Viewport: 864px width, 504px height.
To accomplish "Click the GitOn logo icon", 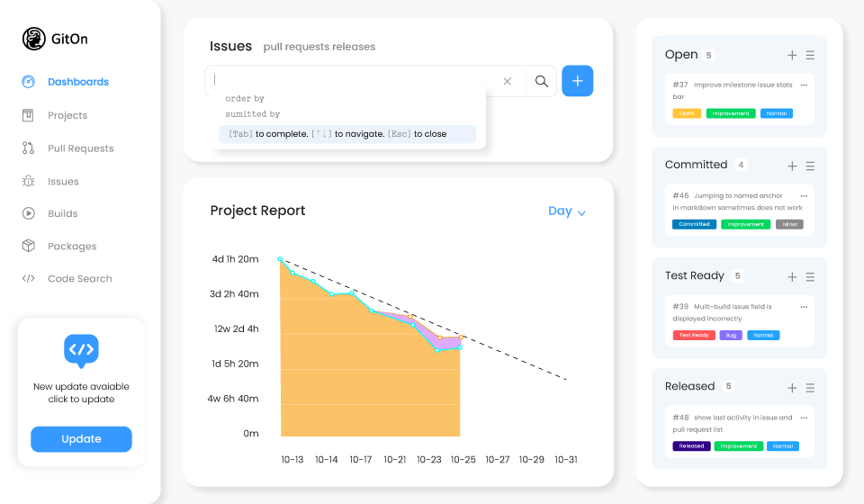I will pos(34,39).
